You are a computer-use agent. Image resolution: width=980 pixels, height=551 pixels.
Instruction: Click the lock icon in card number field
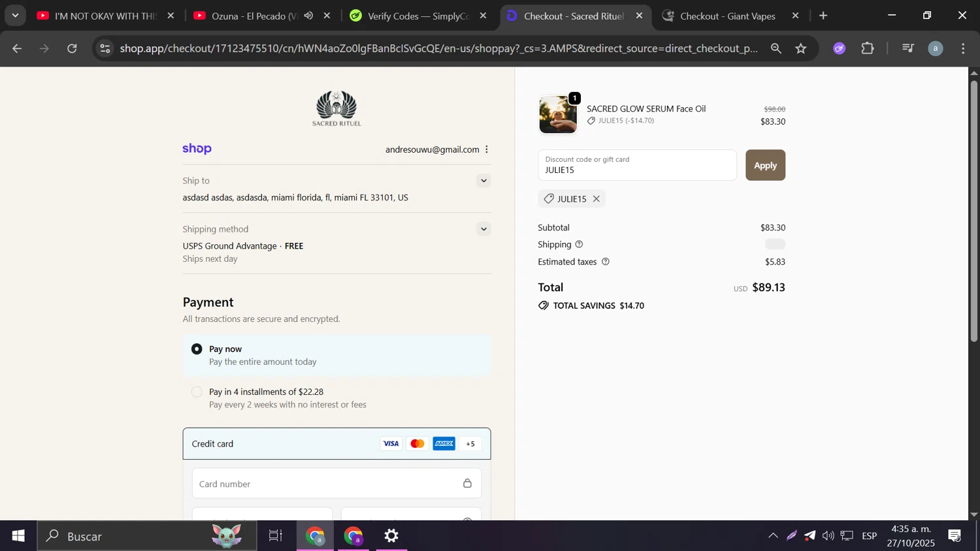pos(467,484)
